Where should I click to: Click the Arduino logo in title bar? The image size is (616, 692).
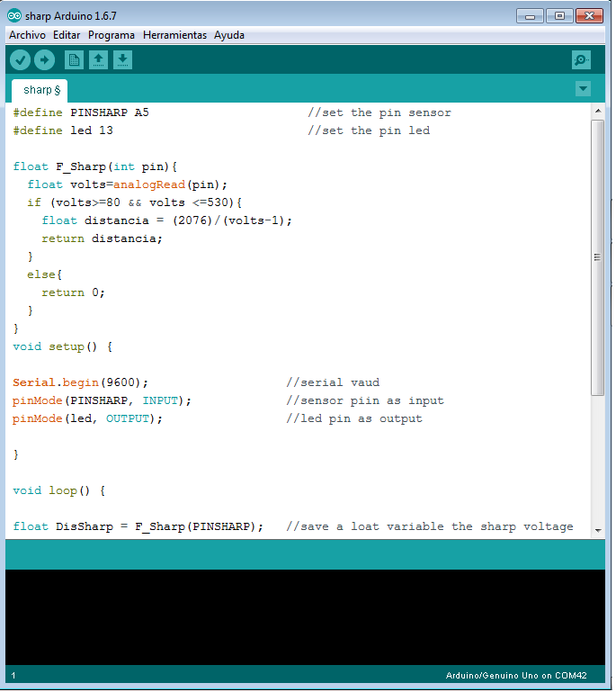point(14,16)
